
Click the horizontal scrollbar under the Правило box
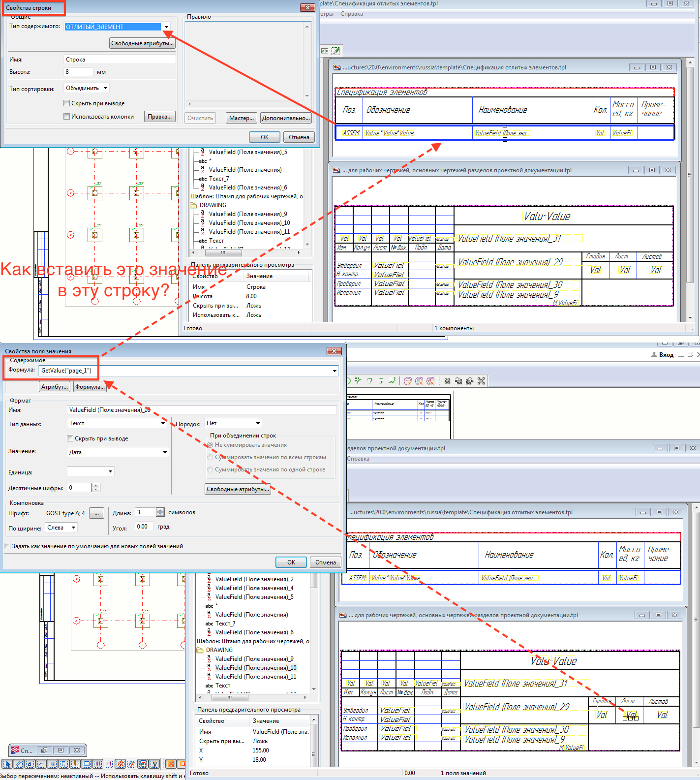tap(245, 104)
